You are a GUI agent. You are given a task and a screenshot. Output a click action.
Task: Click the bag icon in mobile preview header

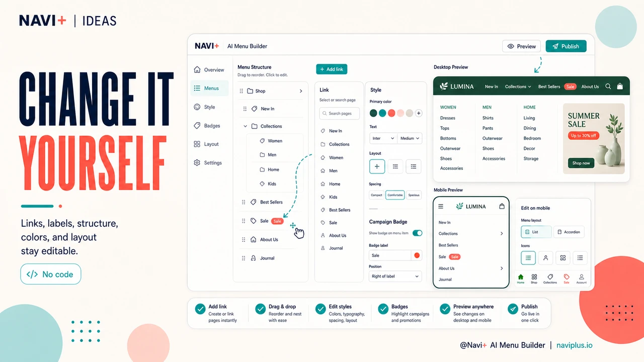(502, 206)
